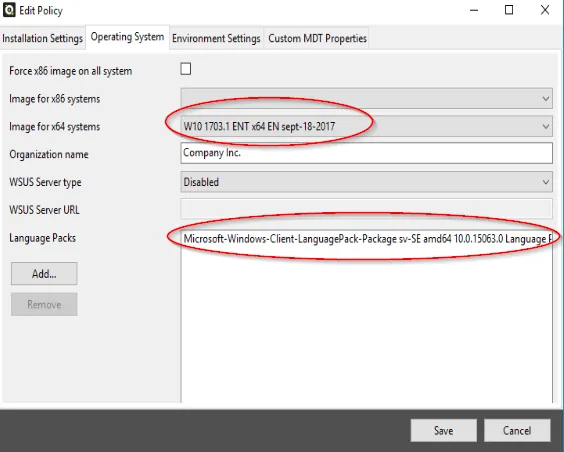Open the Custom MDT Properties tab
The height and width of the screenshot is (452, 564).
coord(318,38)
